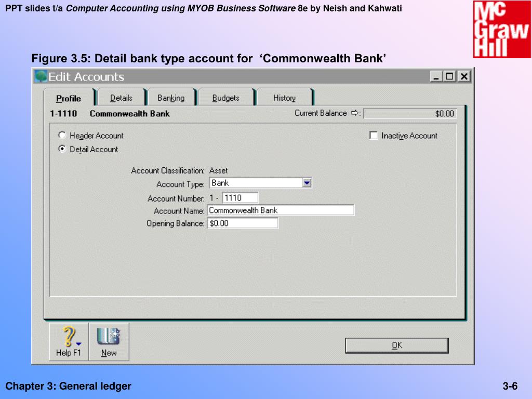Open the History tab
532x399 pixels.
(284, 98)
